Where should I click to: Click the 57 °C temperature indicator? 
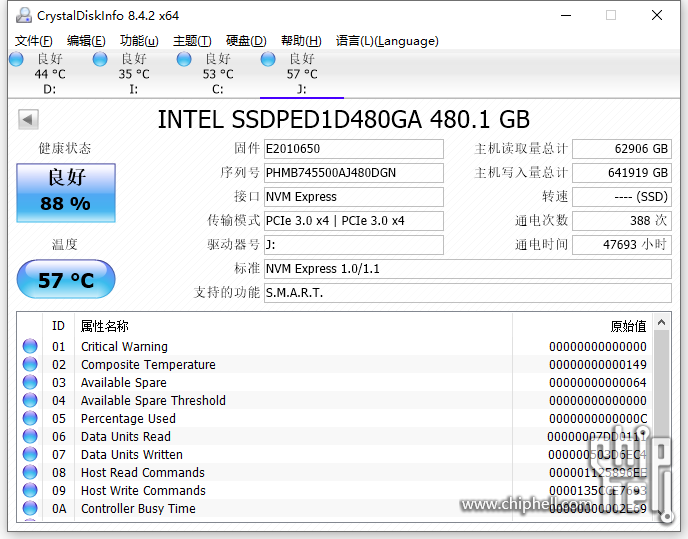tap(66, 279)
